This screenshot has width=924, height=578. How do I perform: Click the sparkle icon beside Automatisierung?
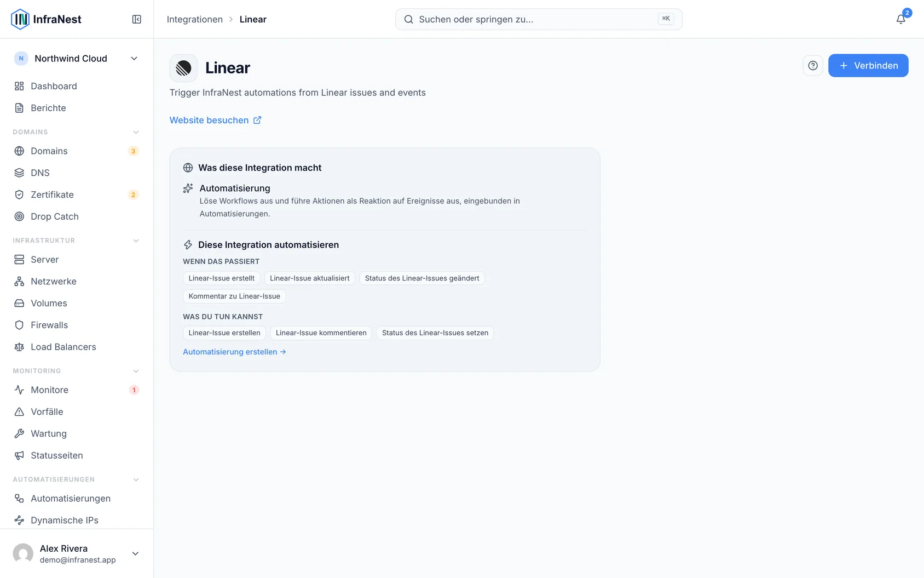pos(188,188)
